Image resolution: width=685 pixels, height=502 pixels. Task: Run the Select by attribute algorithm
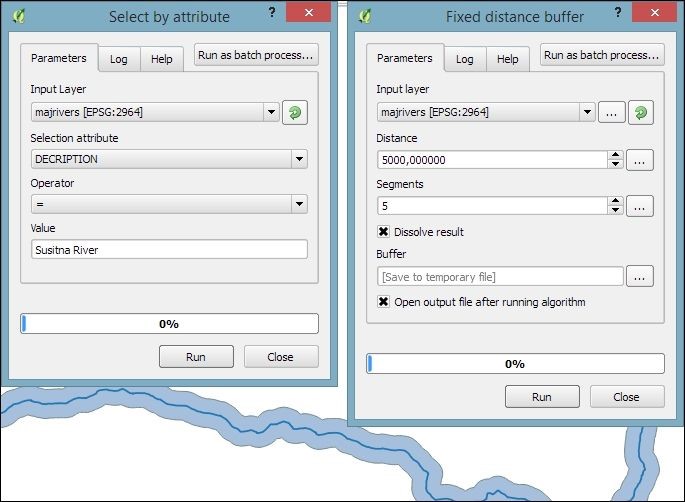click(x=196, y=357)
